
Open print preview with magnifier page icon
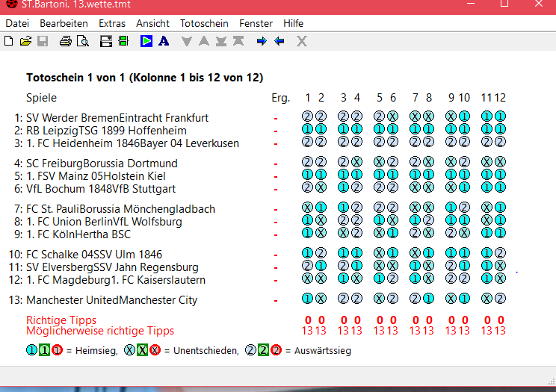click(x=83, y=41)
